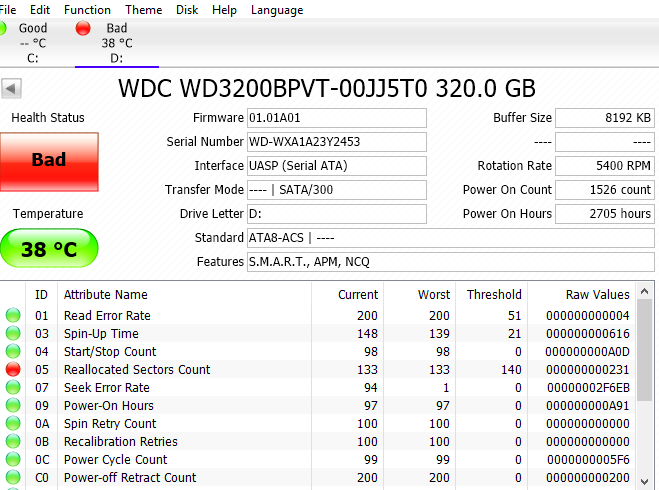The width and height of the screenshot is (659, 490).
Task: Open the Function menu
Action: point(87,10)
